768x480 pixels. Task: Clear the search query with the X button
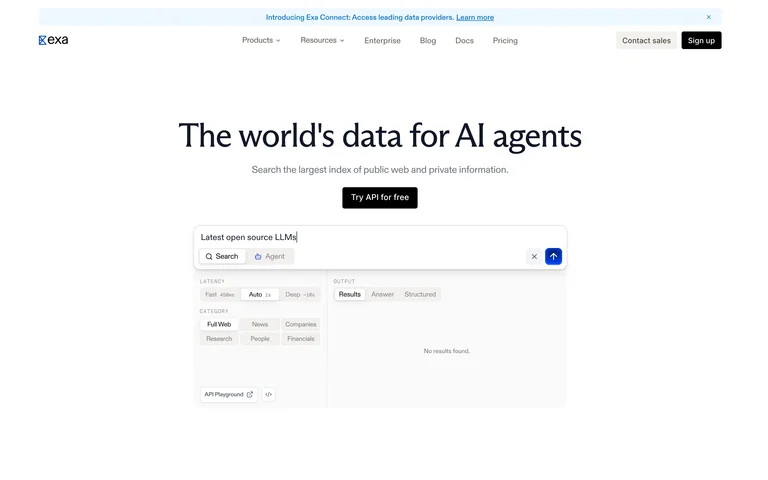pos(534,256)
